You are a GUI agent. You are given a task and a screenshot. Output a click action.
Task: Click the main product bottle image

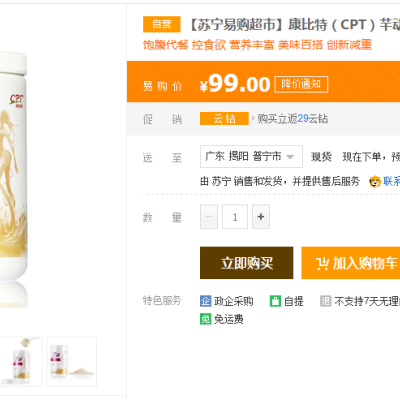coord(13,178)
